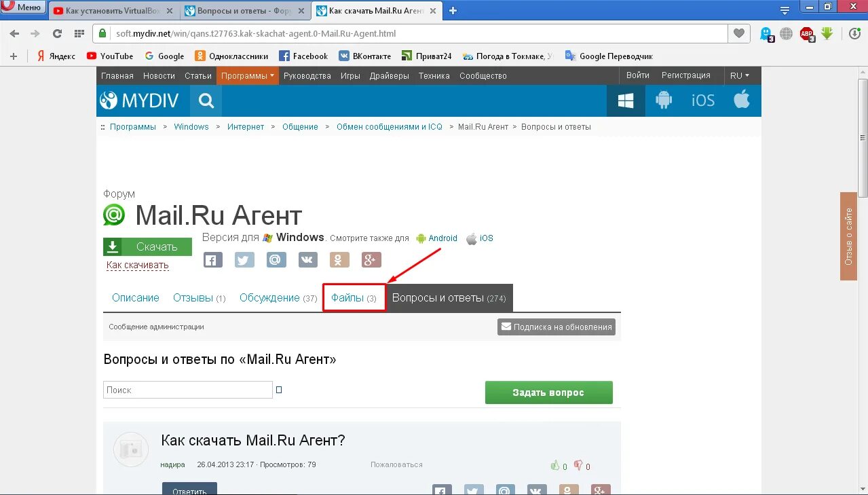Open the globe extension icon
The height and width of the screenshot is (495, 868).
[x=787, y=33]
